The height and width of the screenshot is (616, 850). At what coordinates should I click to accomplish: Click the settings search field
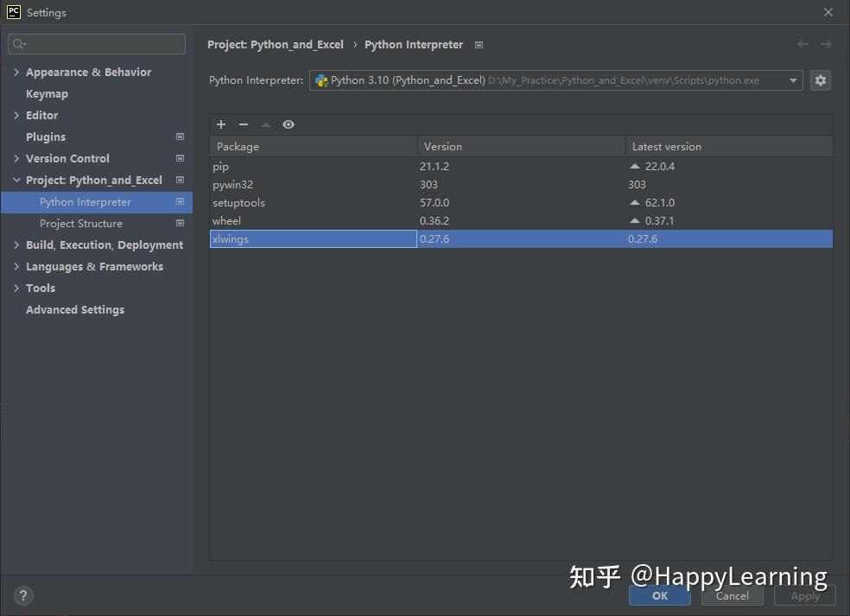(x=96, y=43)
